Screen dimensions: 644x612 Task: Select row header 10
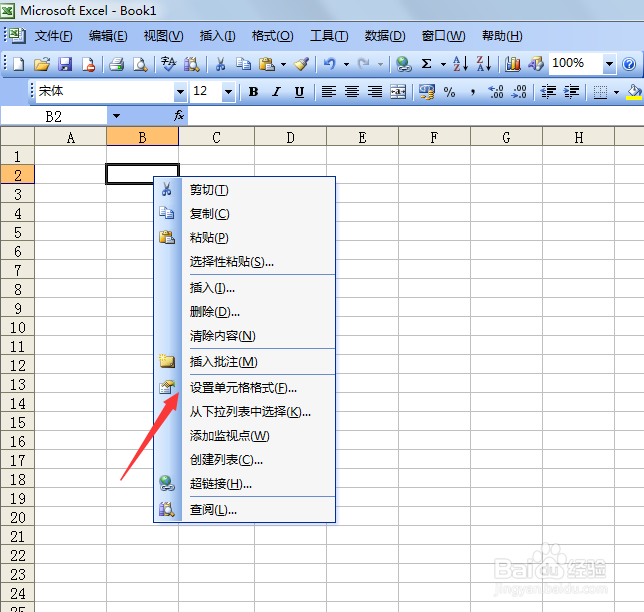(17, 327)
